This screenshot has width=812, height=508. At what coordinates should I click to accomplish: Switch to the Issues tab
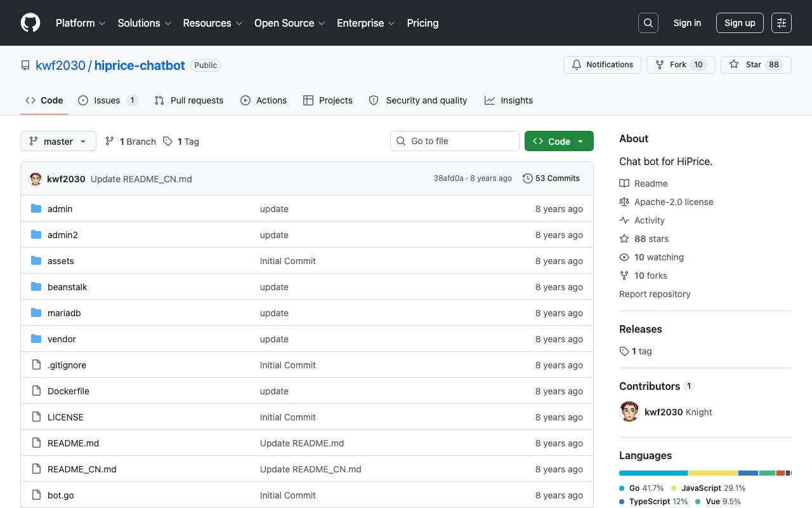point(108,100)
